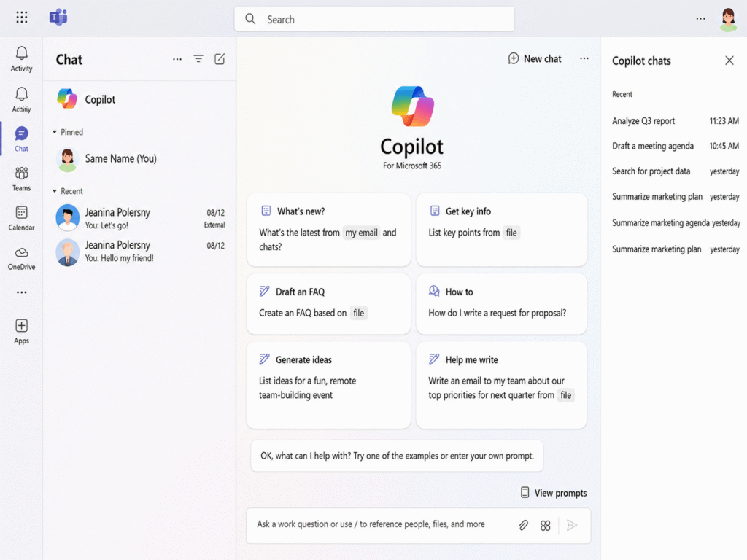
Task: Select the Help me write prompt card
Action: (502, 385)
